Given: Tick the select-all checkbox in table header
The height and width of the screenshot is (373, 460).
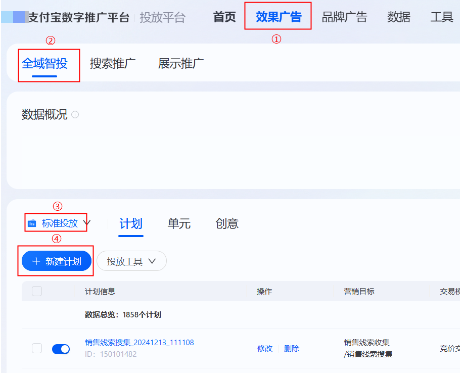Looking at the screenshot, I should tap(37, 291).
